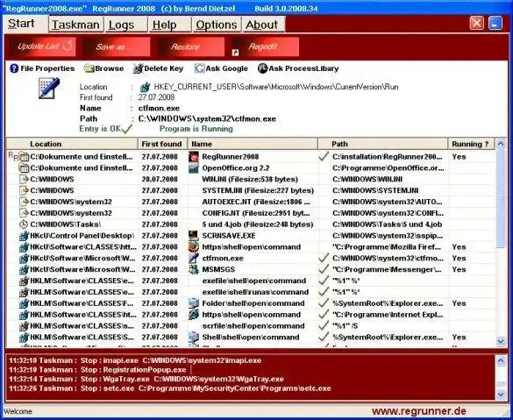Switch to the Logs tab
The width and height of the screenshot is (513, 420).
pos(126,25)
